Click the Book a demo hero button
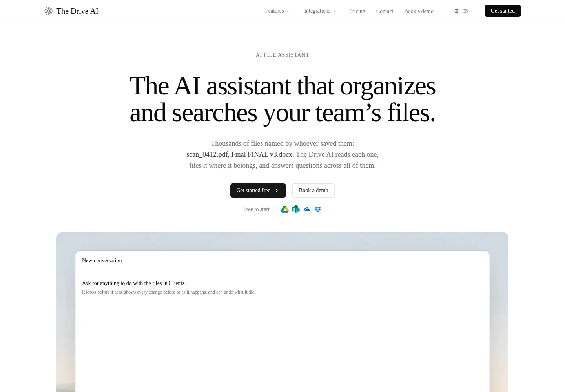 (x=313, y=191)
